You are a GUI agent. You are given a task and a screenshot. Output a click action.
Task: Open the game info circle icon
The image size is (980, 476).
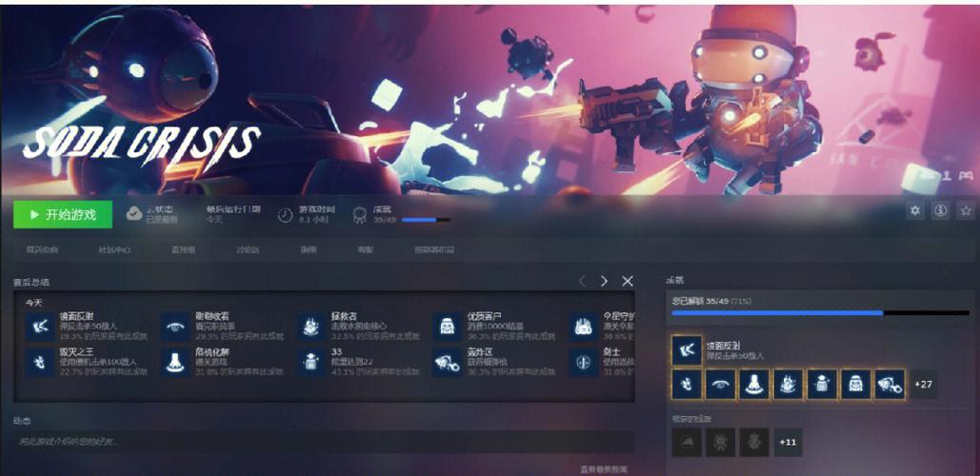point(941,211)
